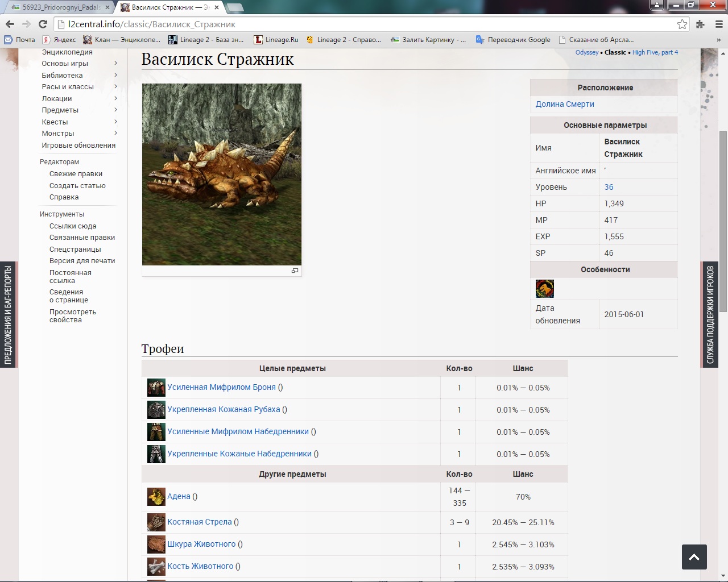Click Костяная Стрела item icon

pos(156,522)
